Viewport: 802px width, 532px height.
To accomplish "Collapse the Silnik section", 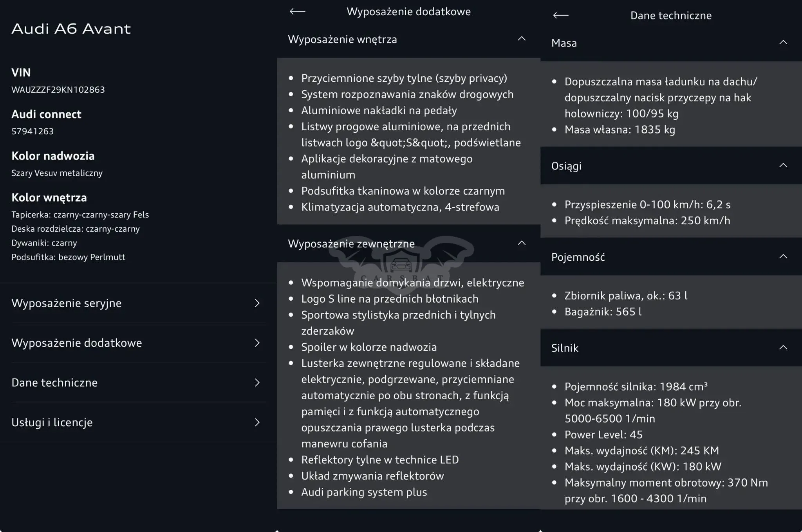I will tap(783, 347).
